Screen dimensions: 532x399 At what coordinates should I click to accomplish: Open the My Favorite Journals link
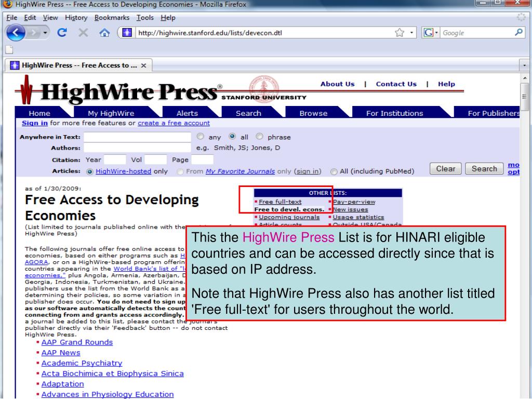pyautogui.click(x=240, y=171)
